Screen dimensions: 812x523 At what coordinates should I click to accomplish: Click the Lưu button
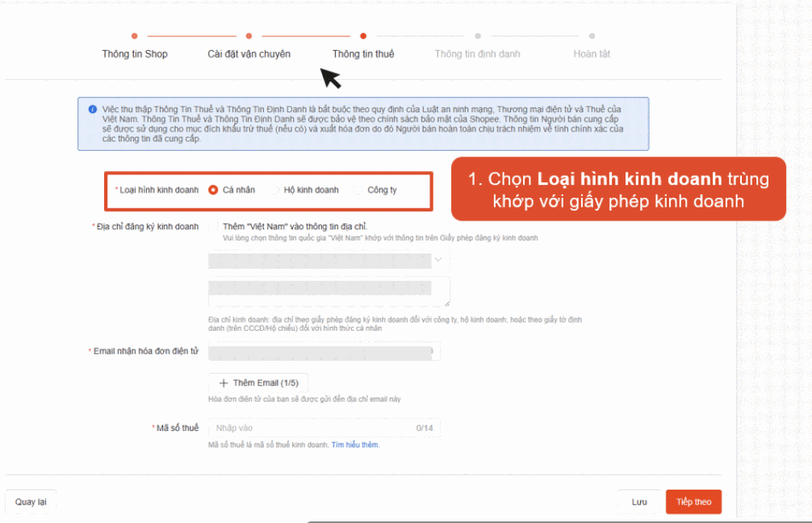638,502
